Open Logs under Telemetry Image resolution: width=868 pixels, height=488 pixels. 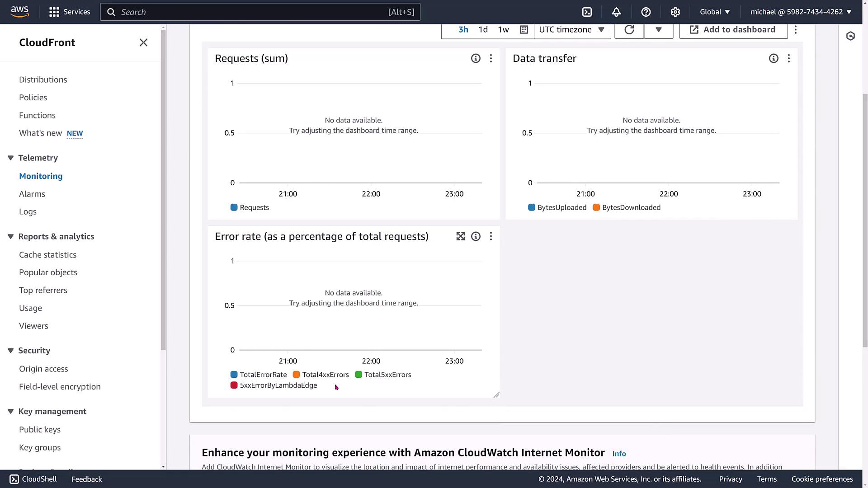[x=28, y=211]
